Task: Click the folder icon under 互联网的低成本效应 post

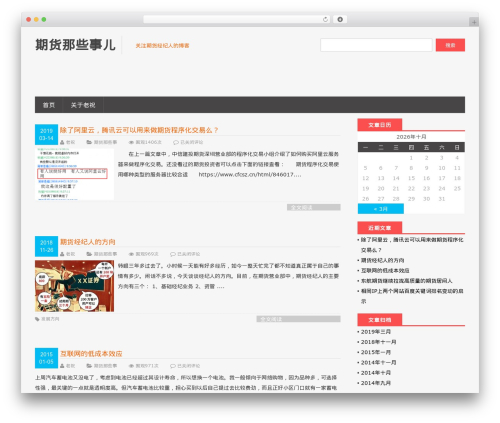Action: (x=89, y=366)
